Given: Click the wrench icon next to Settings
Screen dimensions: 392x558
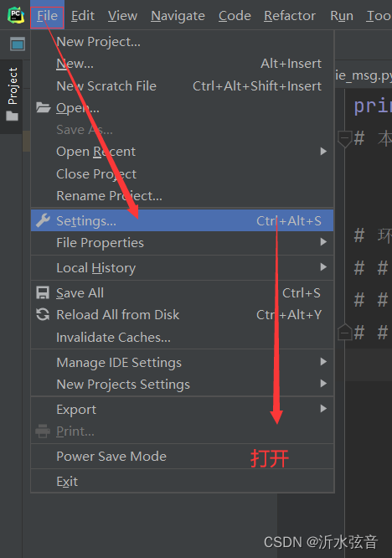Looking at the screenshot, I should (43, 220).
